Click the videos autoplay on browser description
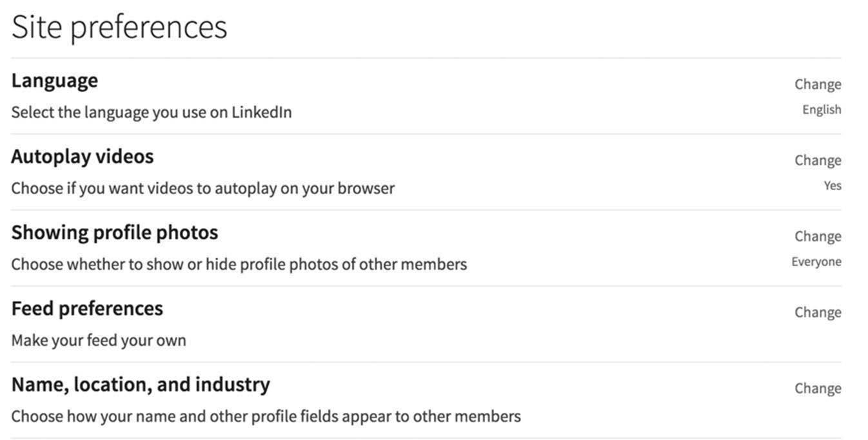 (x=203, y=189)
